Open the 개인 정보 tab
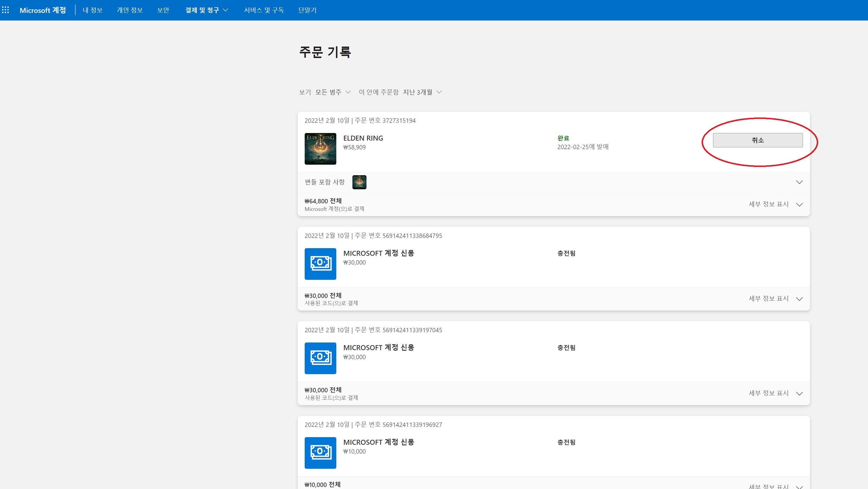868x489 pixels. tap(130, 10)
